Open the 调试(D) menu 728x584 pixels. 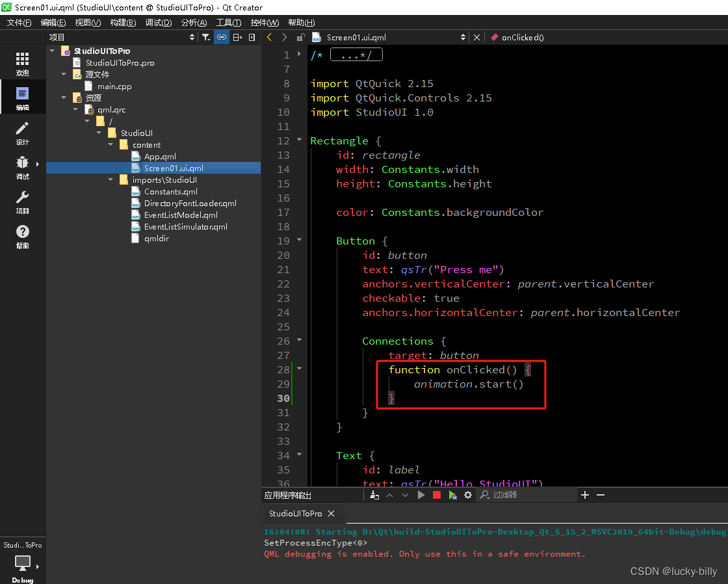(x=159, y=22)
